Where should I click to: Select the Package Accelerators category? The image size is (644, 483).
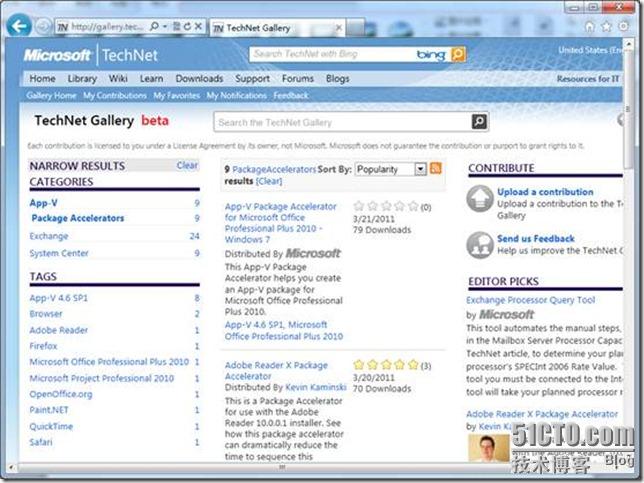tap(78, 218)
